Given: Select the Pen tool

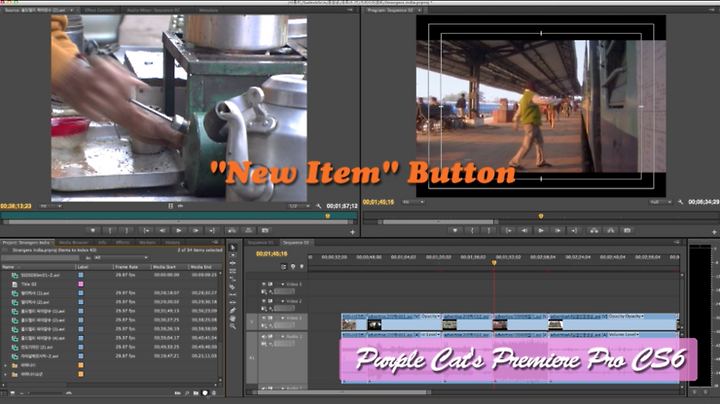Looking at the screenshot, I should (x=233, y=310).
